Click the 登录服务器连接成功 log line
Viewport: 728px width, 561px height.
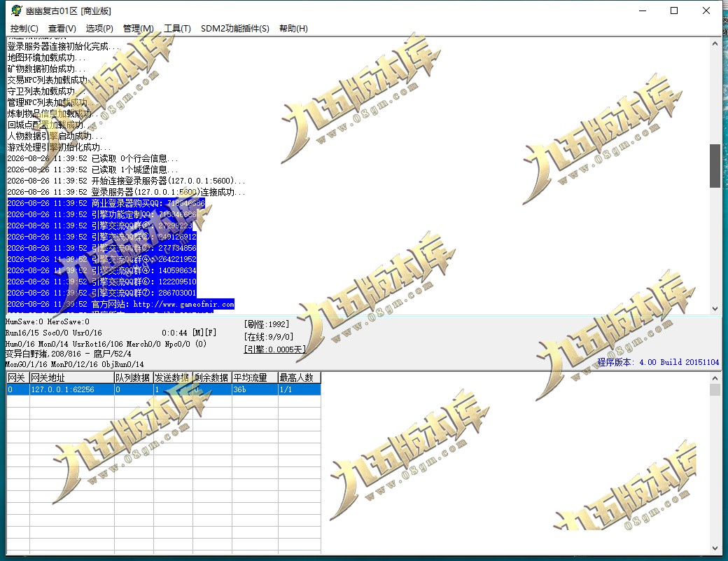pyautogui.click(x=126, y=192)
